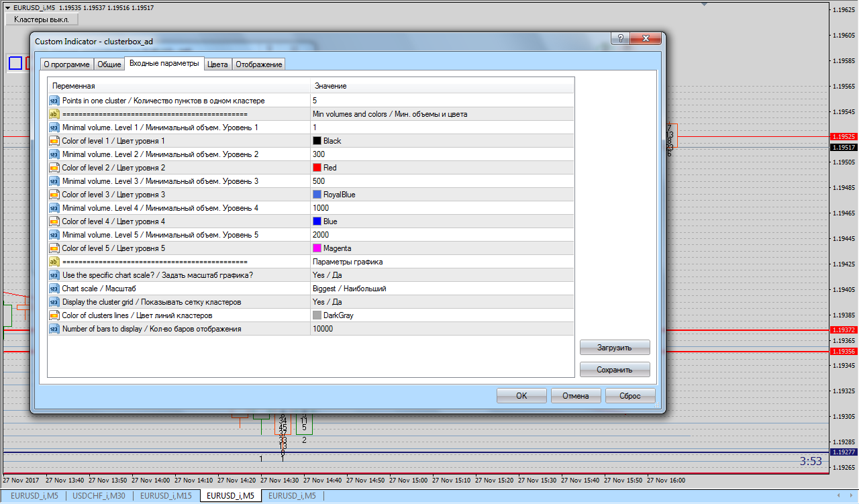The width and height of the screenshot is (859, 504).
Task: Edit value 5 of Points in one cluster
Action: click(442, 101)
